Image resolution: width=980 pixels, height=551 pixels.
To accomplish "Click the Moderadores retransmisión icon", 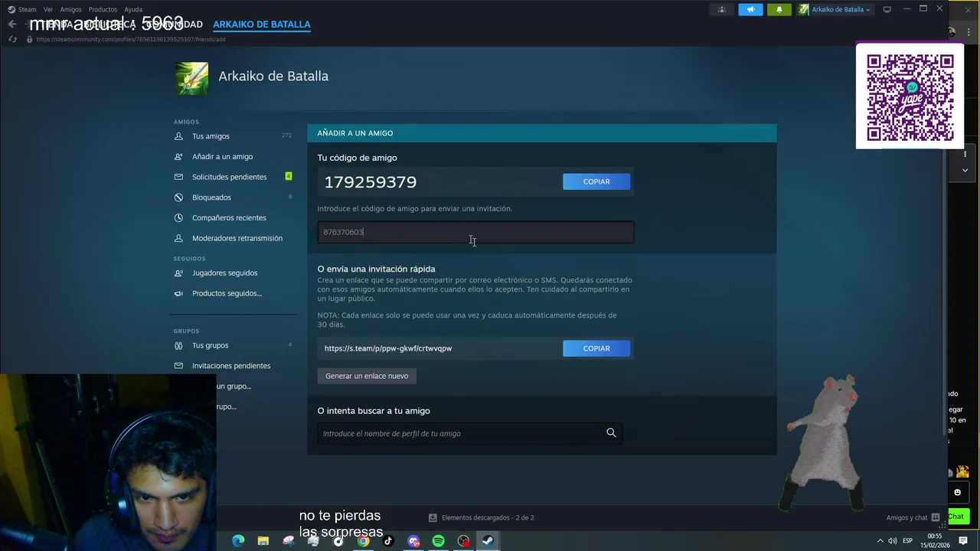I will (x=178, y=238).
